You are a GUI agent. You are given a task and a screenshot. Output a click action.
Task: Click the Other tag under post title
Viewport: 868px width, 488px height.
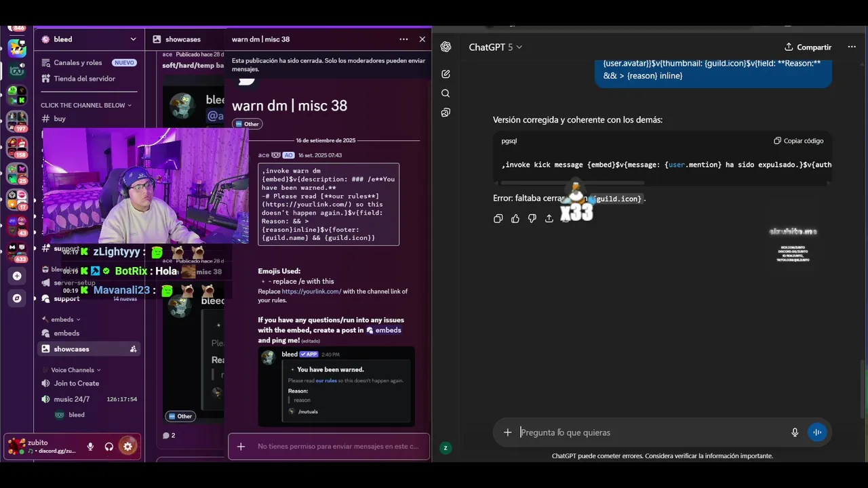pos(248,124)
